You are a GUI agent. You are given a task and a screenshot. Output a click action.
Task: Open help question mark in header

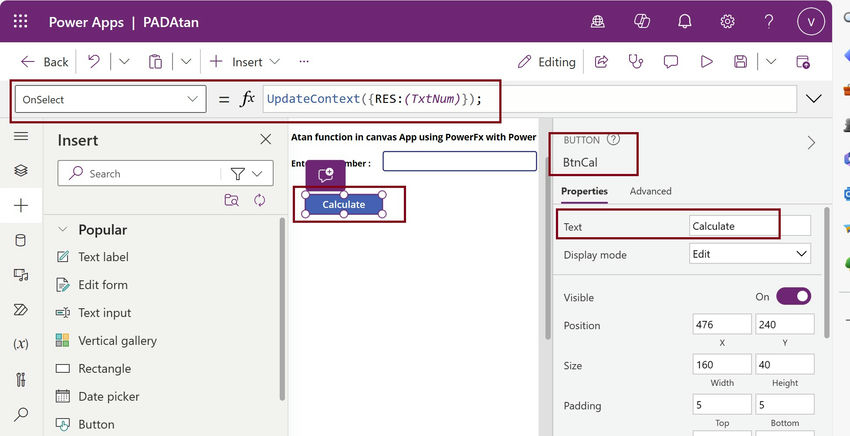tap(769, 22)
